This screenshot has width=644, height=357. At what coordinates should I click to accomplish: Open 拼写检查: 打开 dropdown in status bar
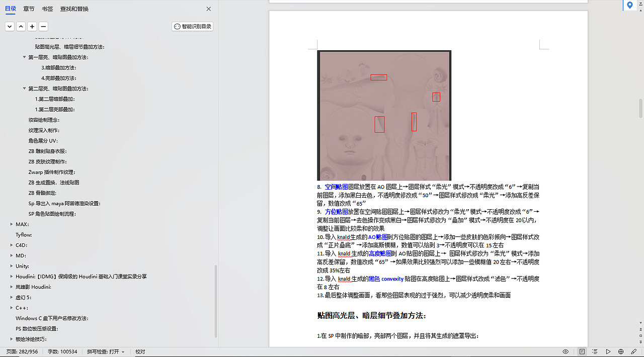tap(106, 351)
